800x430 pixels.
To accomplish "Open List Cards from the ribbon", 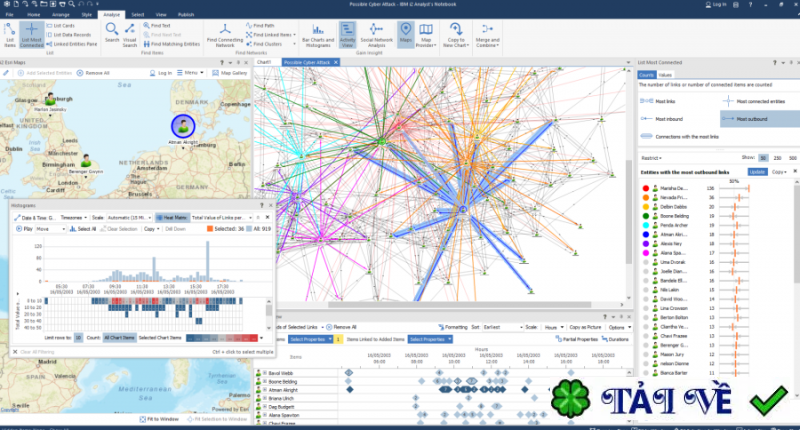I will (x=61, y=26).
